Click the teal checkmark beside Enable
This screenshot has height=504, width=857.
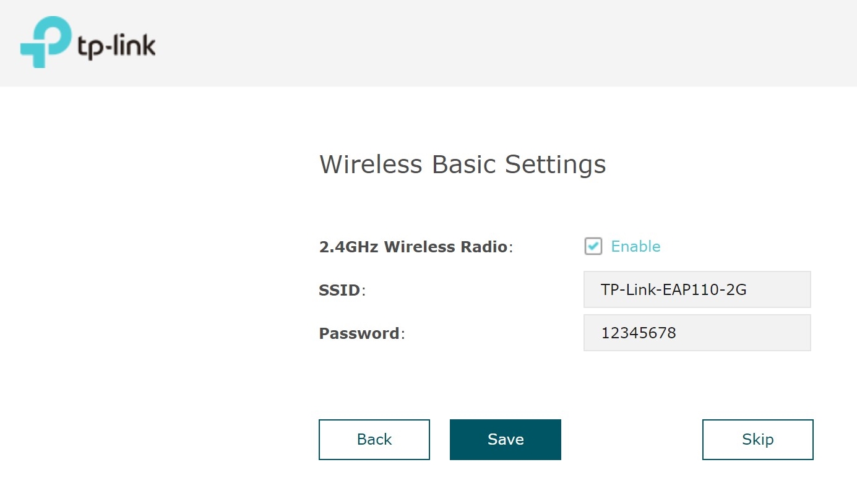pyautogui.click(x=593, y=246)
